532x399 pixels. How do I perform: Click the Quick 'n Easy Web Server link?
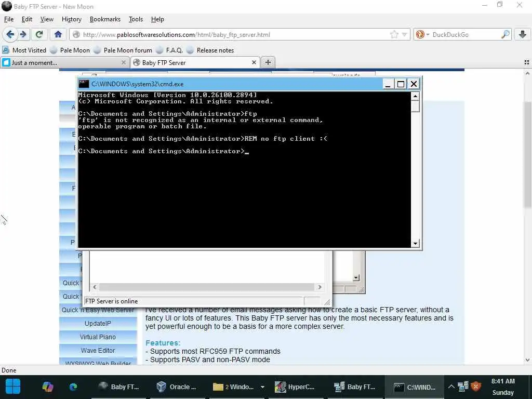tap(98, 310)
